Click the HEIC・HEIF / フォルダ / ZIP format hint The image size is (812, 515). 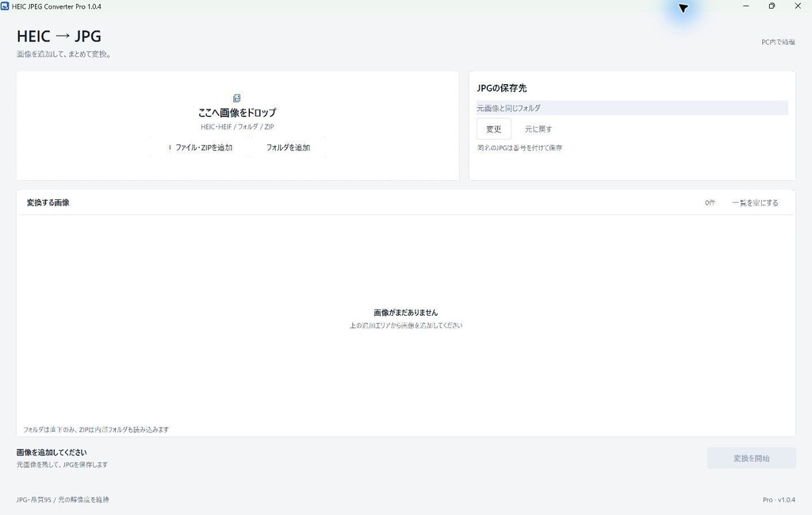point(237,126)
